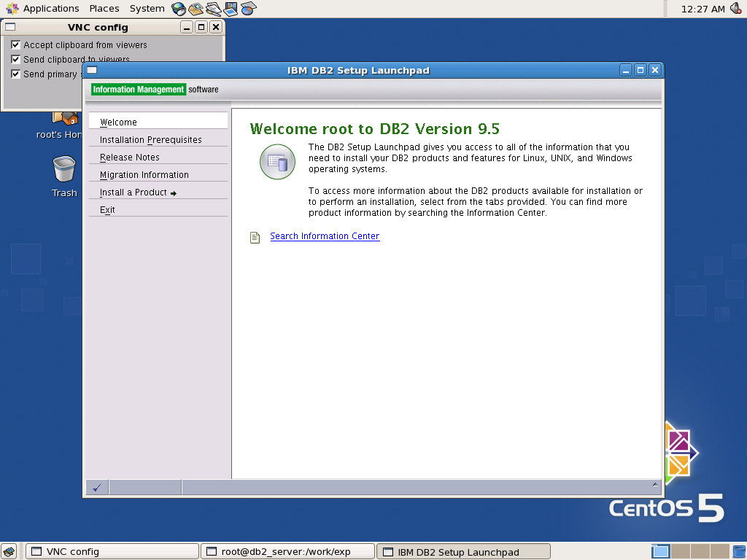The height and width of the screenshot is (560, 747).
Task: Open the Places menu
Action: coord(104,9)
